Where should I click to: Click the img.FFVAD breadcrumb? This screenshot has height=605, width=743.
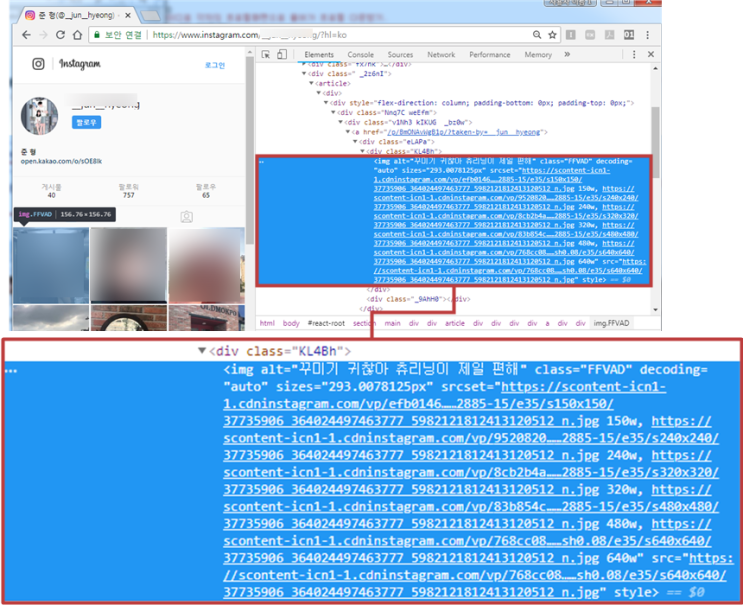[x=611, y=323]
